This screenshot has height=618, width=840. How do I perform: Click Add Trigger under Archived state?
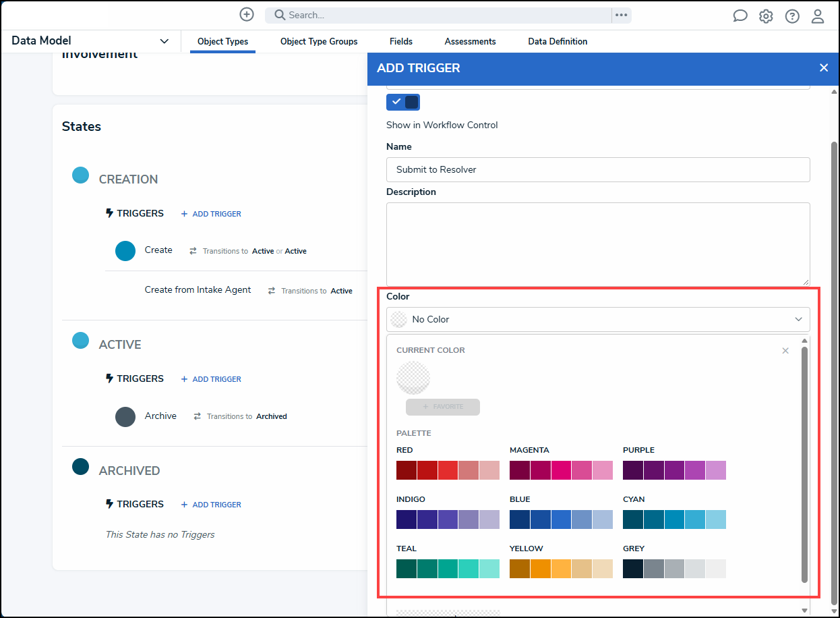[x=211, y=505]
